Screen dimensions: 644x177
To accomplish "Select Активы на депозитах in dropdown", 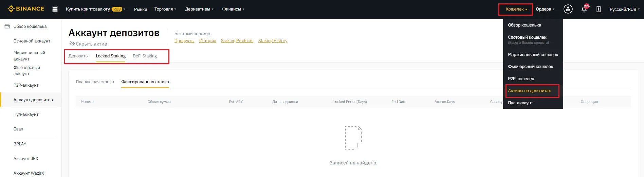I will [x=529, y=91].
